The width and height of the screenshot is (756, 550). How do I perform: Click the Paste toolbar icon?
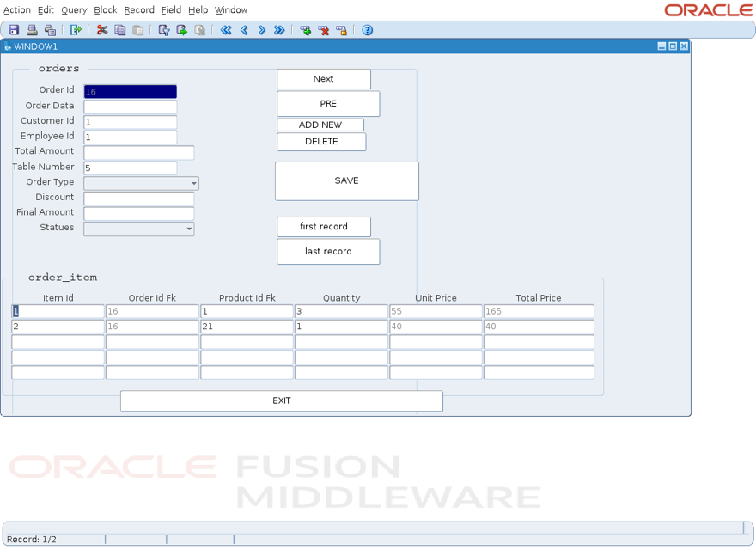click(138, 30)
